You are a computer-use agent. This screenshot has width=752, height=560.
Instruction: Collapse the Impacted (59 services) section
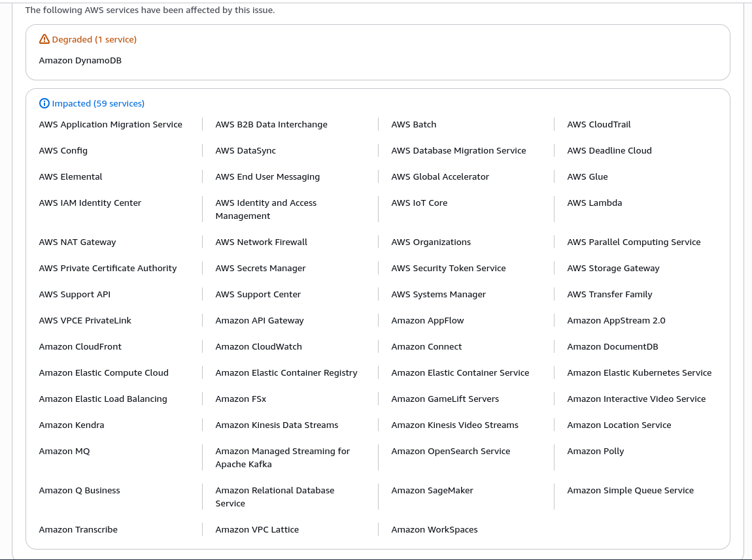[x=98, y=103]
